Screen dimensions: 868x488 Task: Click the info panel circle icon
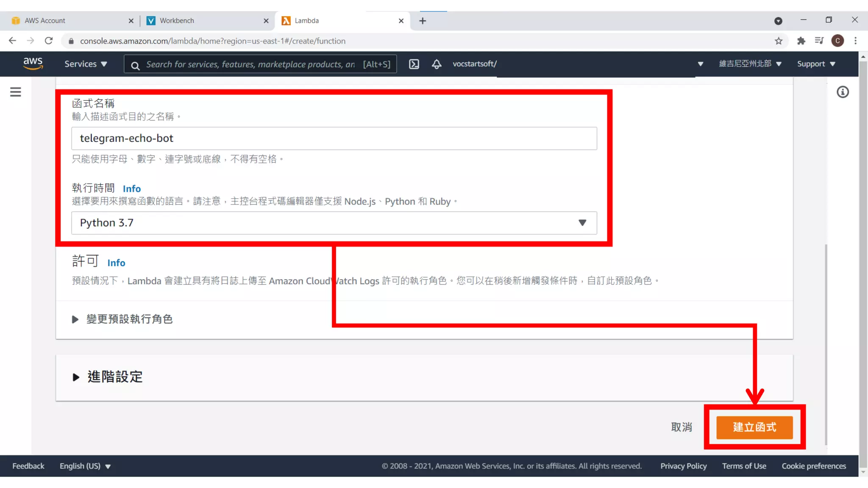click(843, 92)
